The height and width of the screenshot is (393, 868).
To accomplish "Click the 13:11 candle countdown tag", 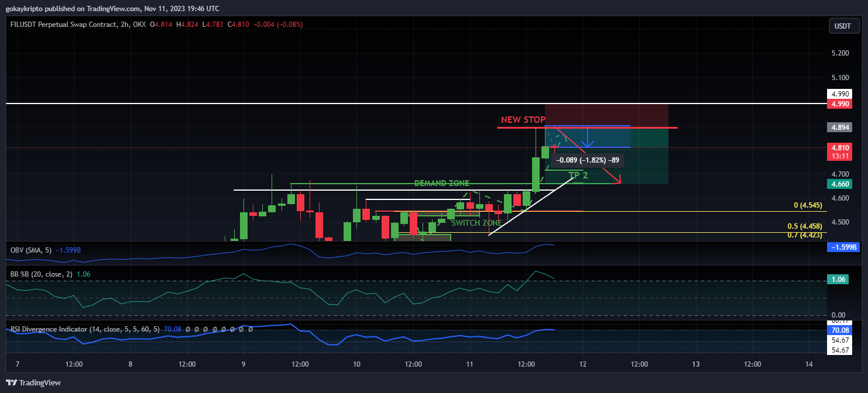I will point(840,156).
